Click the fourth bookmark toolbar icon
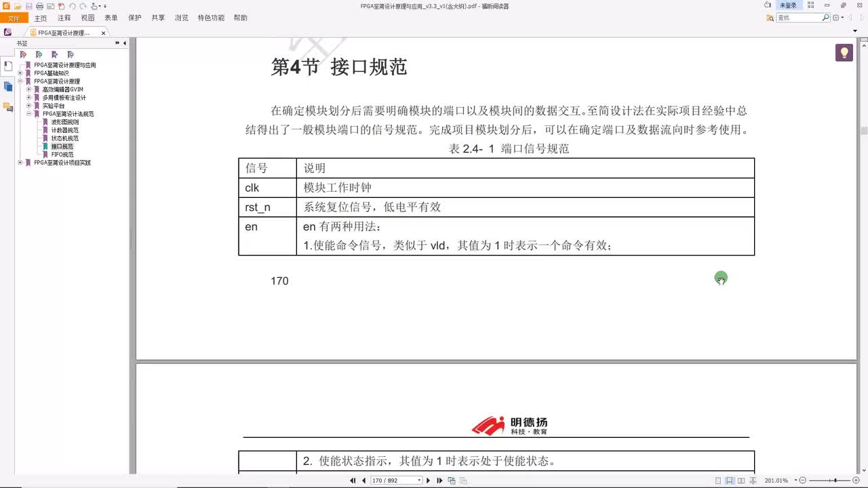 click(70, 54)
